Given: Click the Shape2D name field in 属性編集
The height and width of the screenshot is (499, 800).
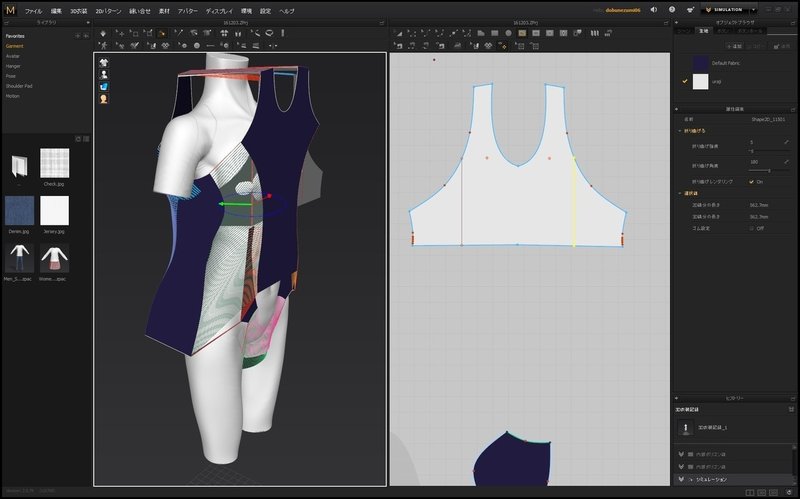Looking at the screenshot, I should tap(768, 119).
